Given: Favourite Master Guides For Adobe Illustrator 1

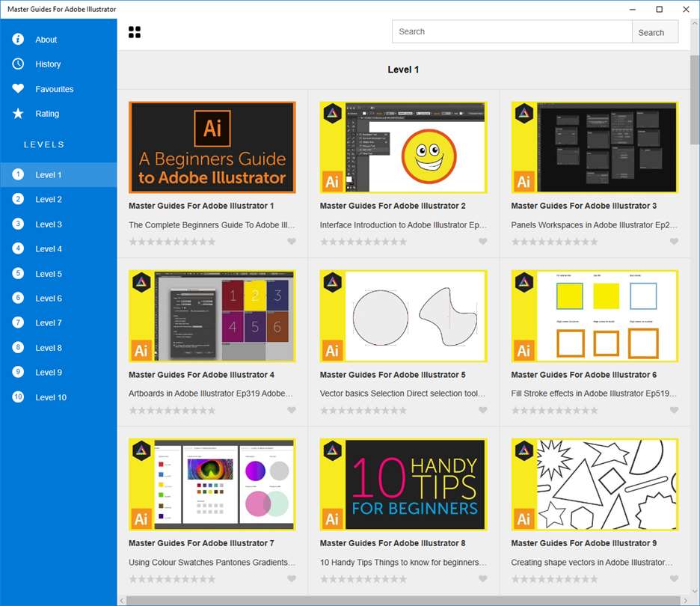Looking at the screenshot, I should tap(292, 242).
